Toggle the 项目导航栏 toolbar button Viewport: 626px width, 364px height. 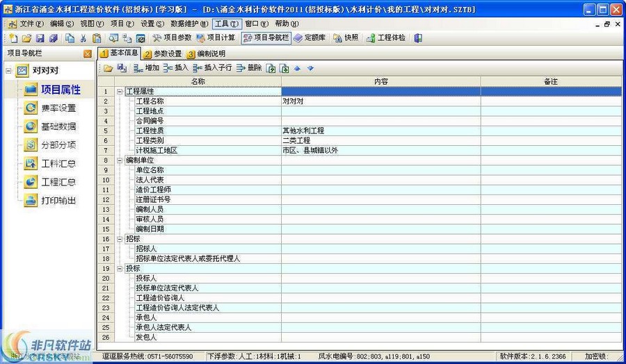(x=266, y=38)
